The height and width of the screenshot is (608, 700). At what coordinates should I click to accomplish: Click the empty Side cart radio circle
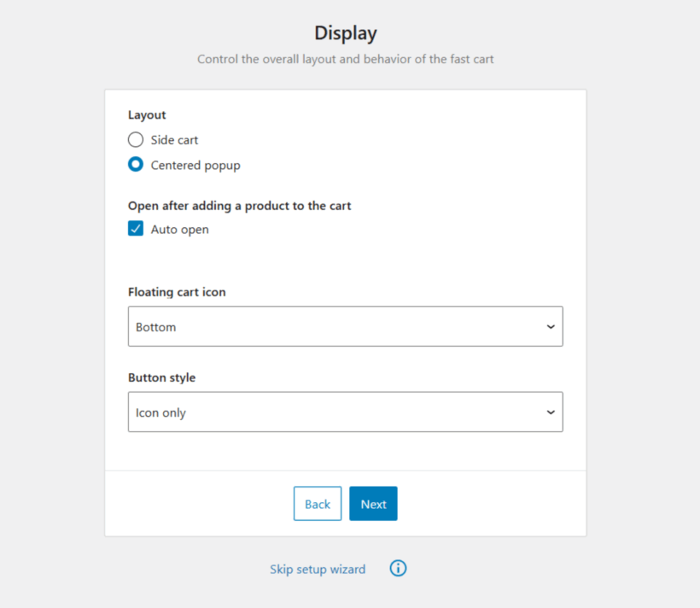tap(135, 139)
